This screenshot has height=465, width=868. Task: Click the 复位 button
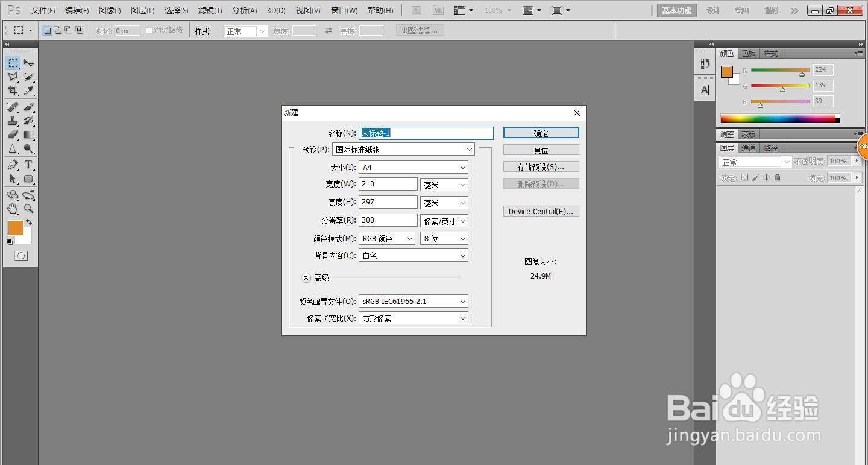click(541, 150)
